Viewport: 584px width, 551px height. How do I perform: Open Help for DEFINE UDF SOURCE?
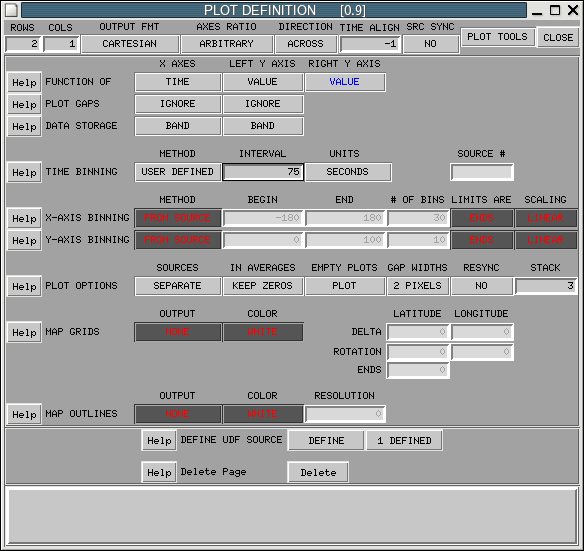click(159, 441)
